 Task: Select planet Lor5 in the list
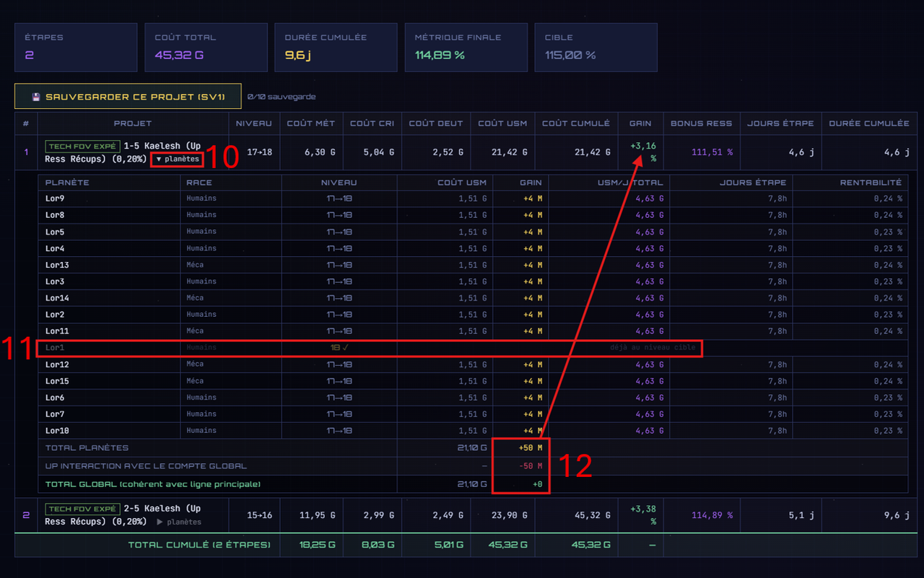click(55, 232)
